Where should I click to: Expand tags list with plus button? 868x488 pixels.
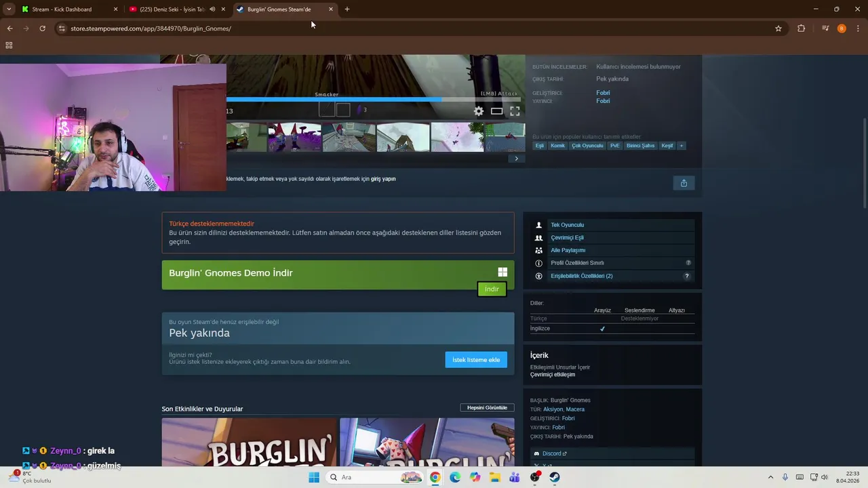[x=682, y=146]
